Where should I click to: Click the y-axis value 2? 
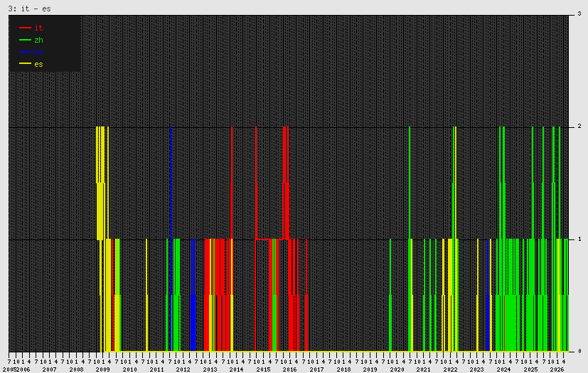(x=579, y=126)
